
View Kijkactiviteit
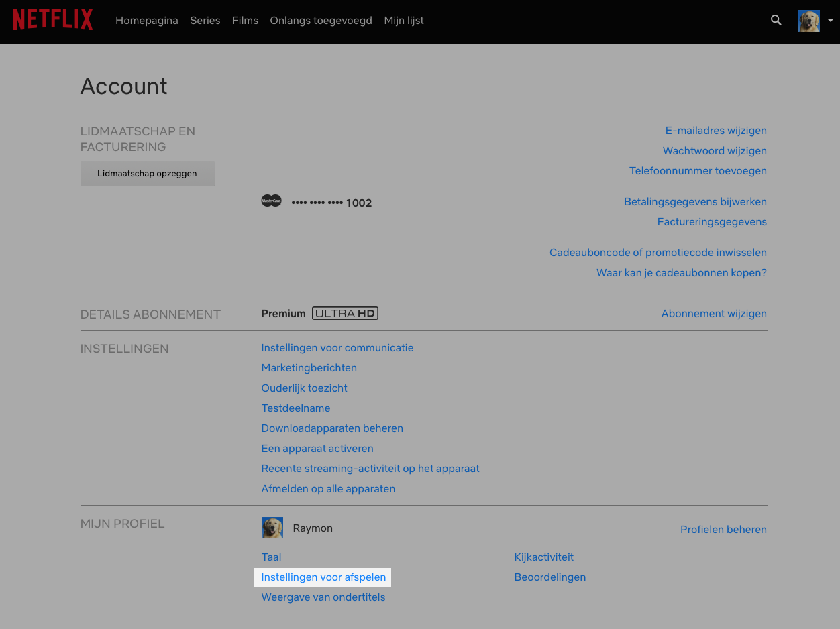coord(543,557)
